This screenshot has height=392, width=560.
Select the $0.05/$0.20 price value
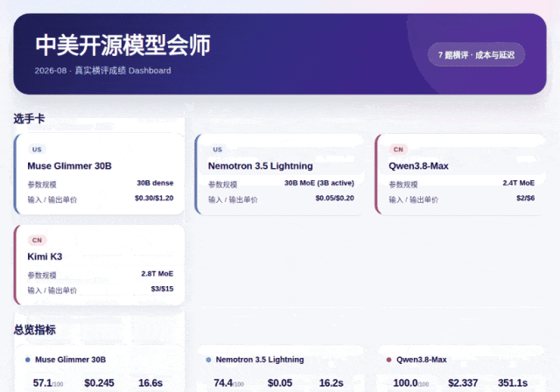(x=334, y=198)
